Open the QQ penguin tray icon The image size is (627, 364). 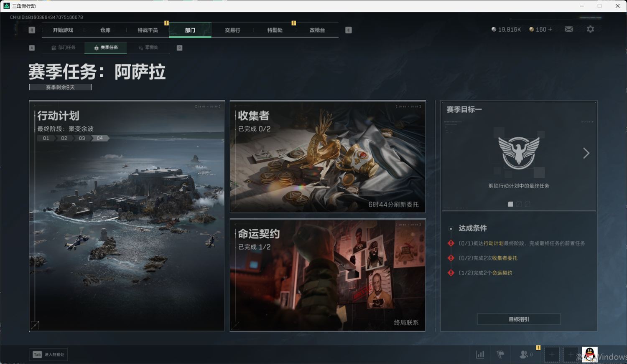[x=590, y=354]
